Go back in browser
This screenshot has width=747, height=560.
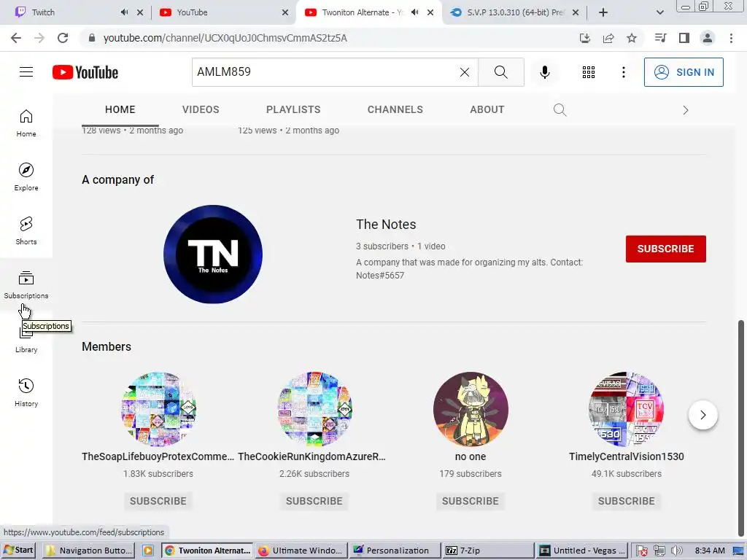tap(16, 38)
